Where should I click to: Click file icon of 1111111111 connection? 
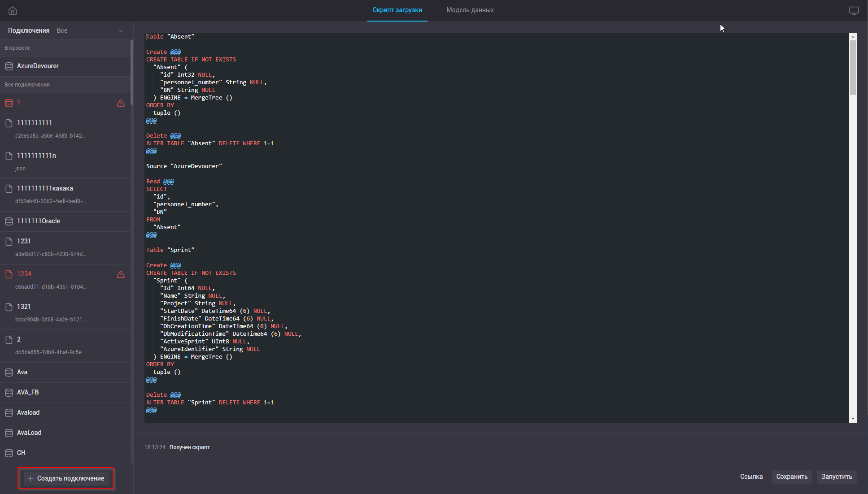pos(9,123)
